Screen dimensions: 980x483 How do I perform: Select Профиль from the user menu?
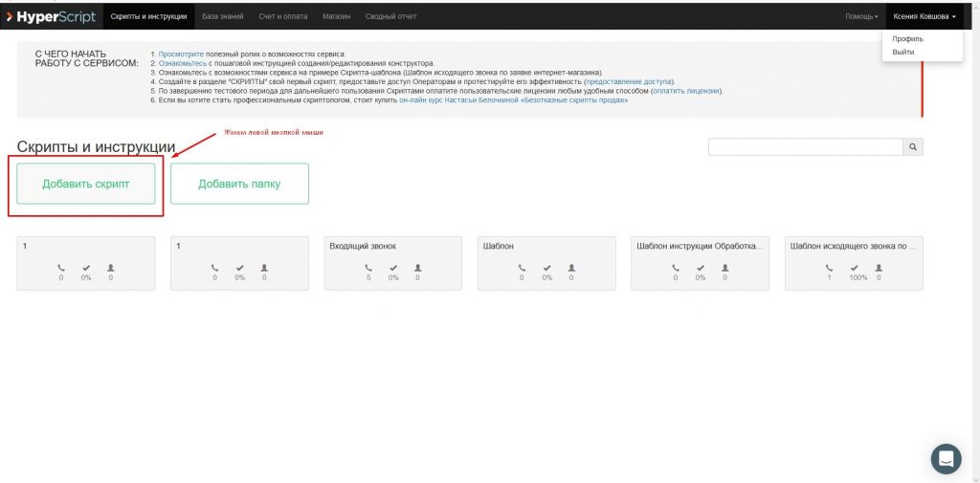907,39
